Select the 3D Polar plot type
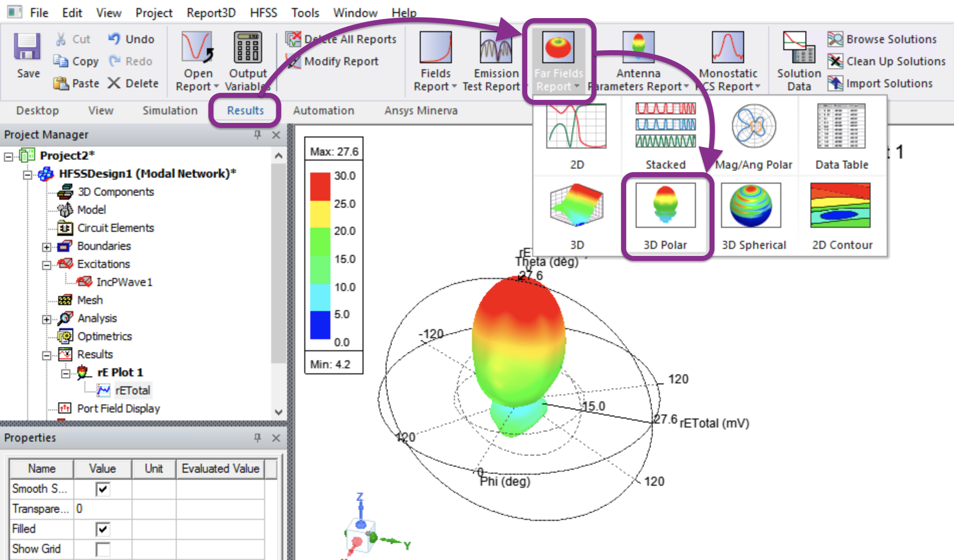Viewport: 954px width, 560px height. pyautogui.click(x=665, y=216)
